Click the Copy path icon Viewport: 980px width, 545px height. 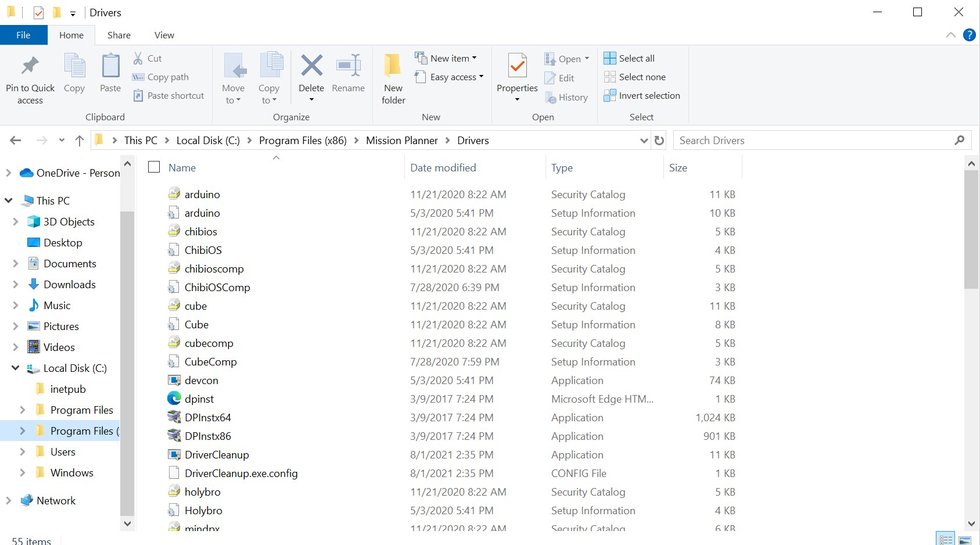pos(138,77)
